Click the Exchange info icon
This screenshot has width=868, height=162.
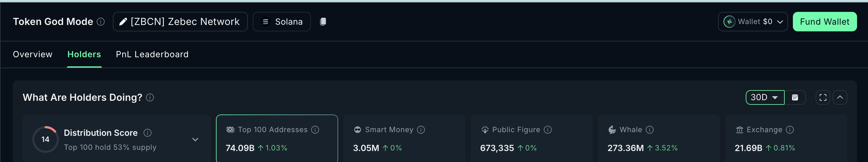(790, 130)
